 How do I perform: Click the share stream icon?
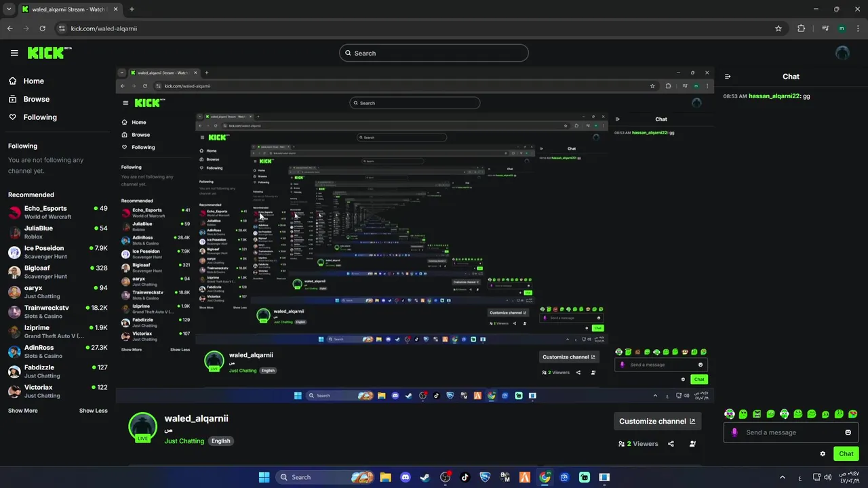671,444
